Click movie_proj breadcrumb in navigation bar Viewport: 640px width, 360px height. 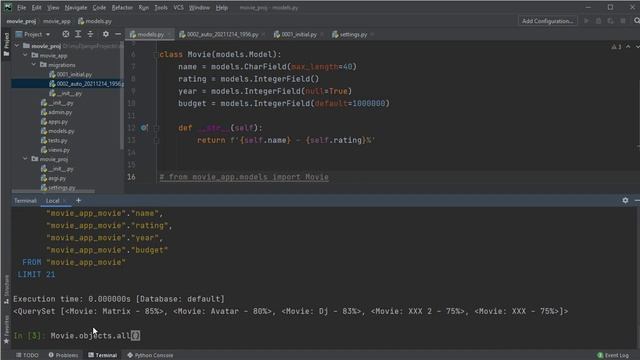coord(21,21)
